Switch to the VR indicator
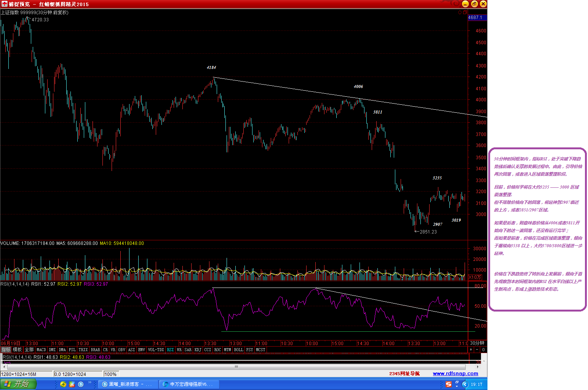The image size is (588, 390). 113,350
